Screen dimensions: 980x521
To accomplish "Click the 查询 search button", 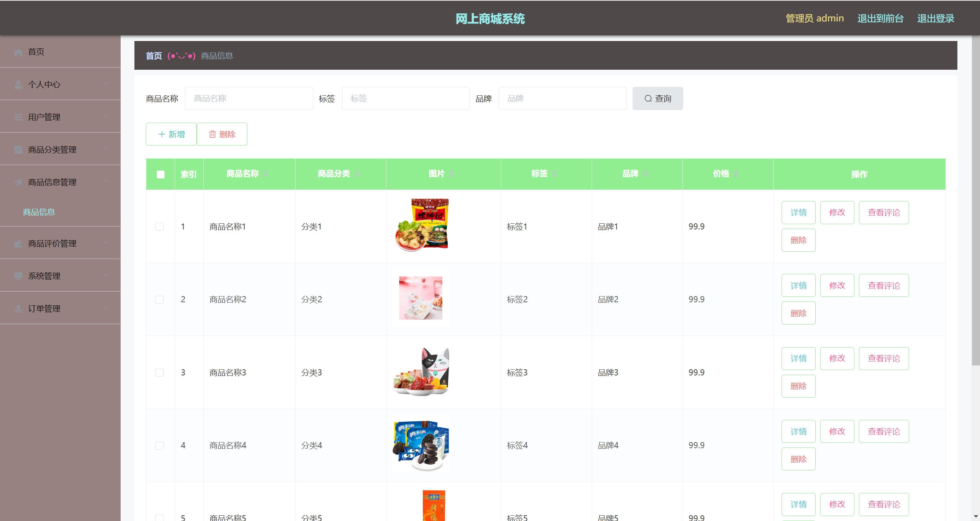I will (658, 98).
